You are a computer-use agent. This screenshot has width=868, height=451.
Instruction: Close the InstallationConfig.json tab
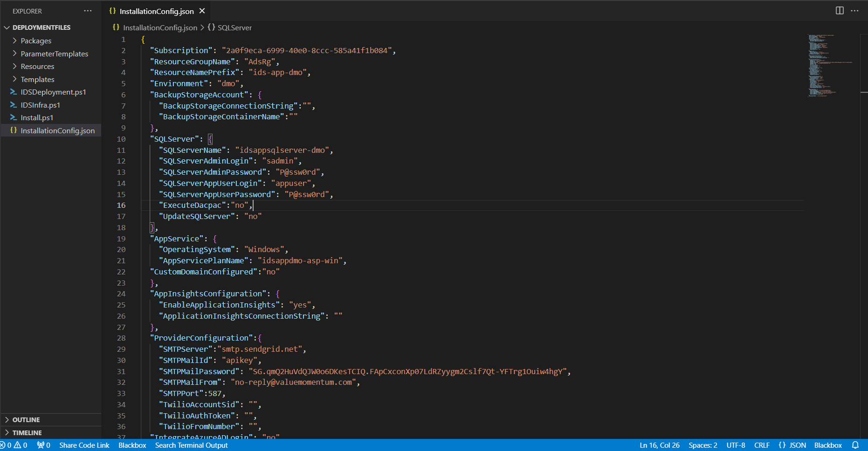[x=202, y=11]
